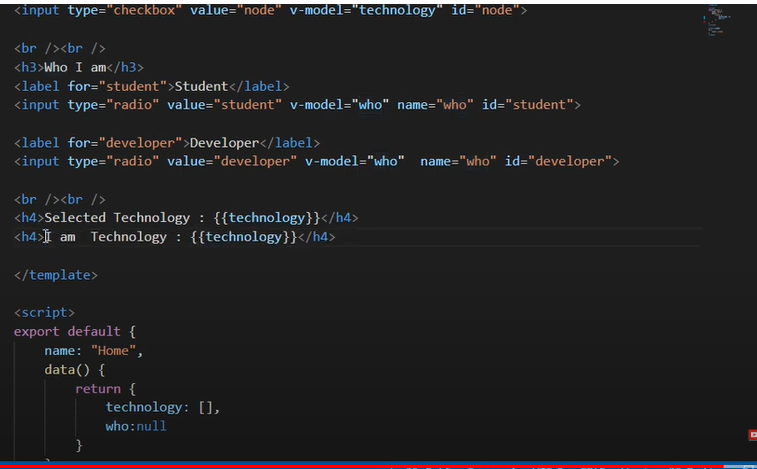Click {{technology}} in the 'I am' h4 line
This screenshot has height=469, width=757.
click(243, 237)
